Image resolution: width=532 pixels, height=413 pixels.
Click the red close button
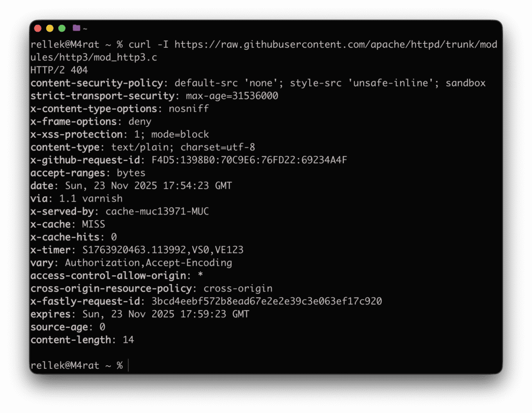[x=37, y=28]
